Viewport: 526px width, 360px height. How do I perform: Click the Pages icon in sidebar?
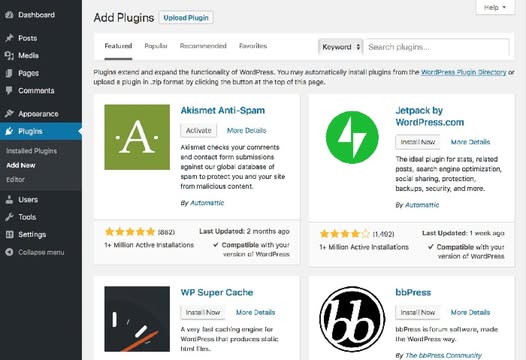(x=9, y=73)
